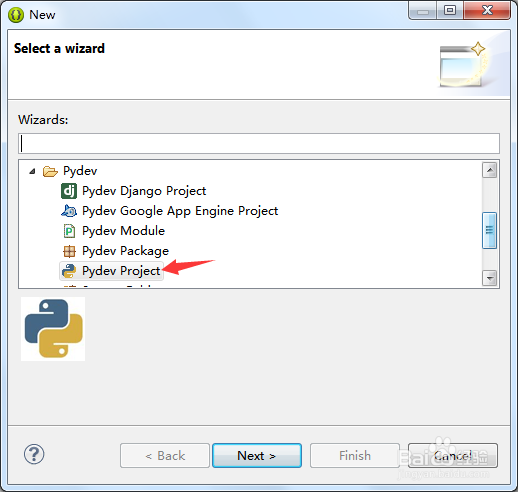518x492 pixels.
Task: Click the Pydev Project python icon
Action: [69, 271]
